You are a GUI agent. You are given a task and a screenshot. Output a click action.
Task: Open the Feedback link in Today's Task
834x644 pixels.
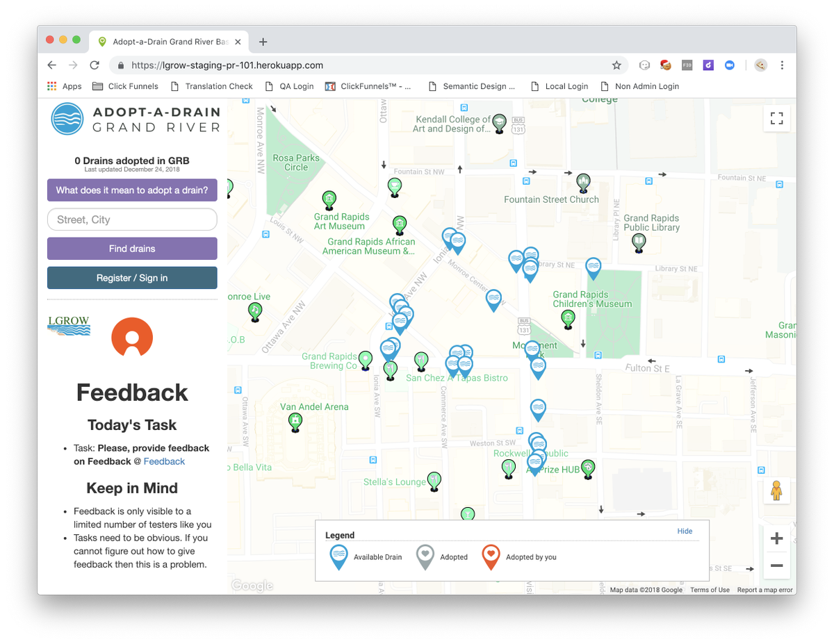pyautogui.click(x=164, y=461)
